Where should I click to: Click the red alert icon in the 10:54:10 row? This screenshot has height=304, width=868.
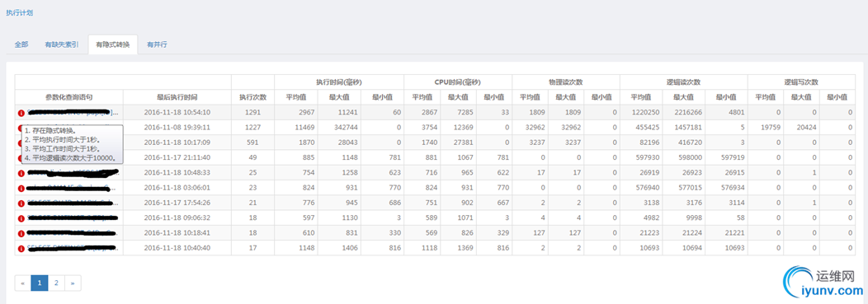click(x=21, y=113)
